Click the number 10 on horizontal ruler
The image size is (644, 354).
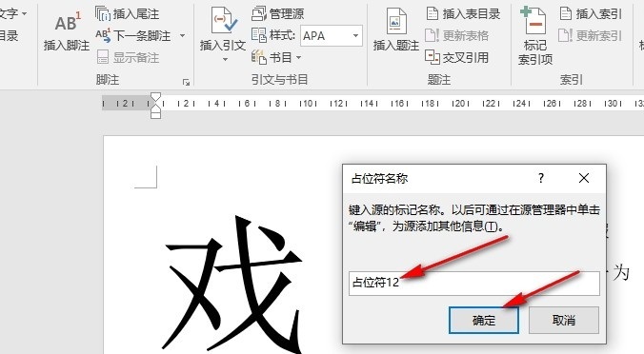coord(307,104)
